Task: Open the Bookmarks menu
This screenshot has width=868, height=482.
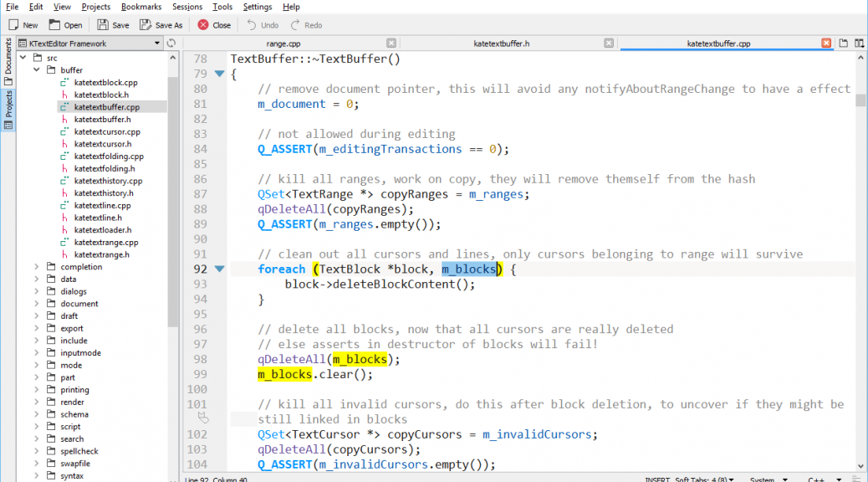Action: click(x=140, y=7)
